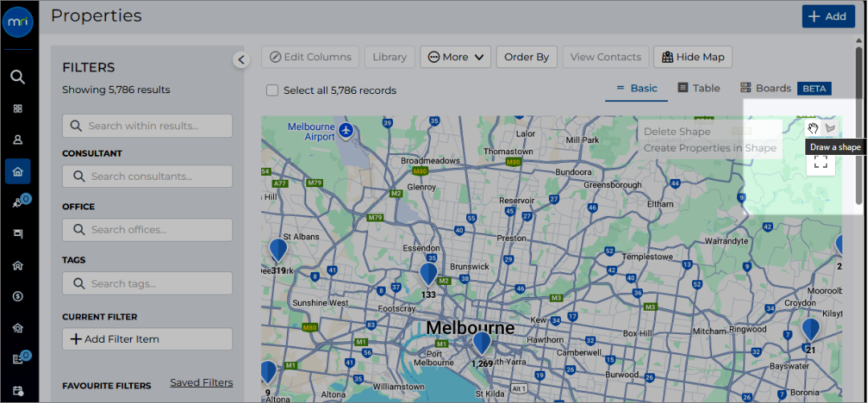Open the More dropdown
This screenshot has height=403, width=868.
click(456, 57)
